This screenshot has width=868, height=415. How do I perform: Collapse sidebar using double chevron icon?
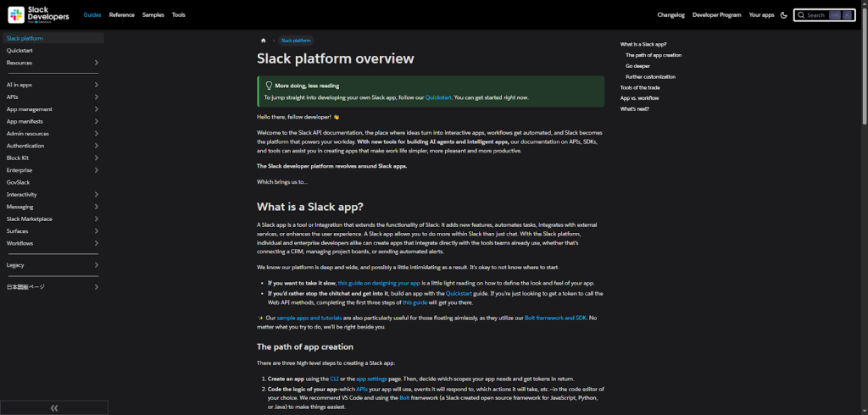click(54, 407)
